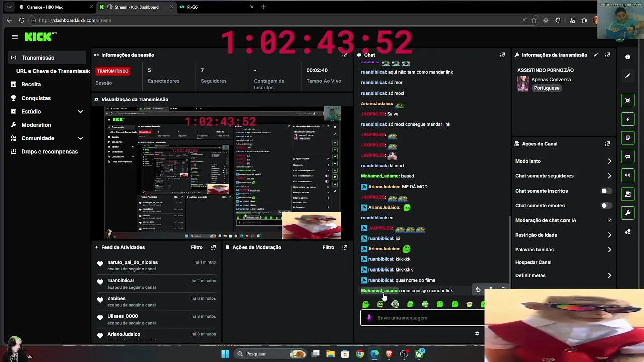Pop out the Ações do Canal panel
This screenshot has height=362, width=644.
tap(608, 144)
